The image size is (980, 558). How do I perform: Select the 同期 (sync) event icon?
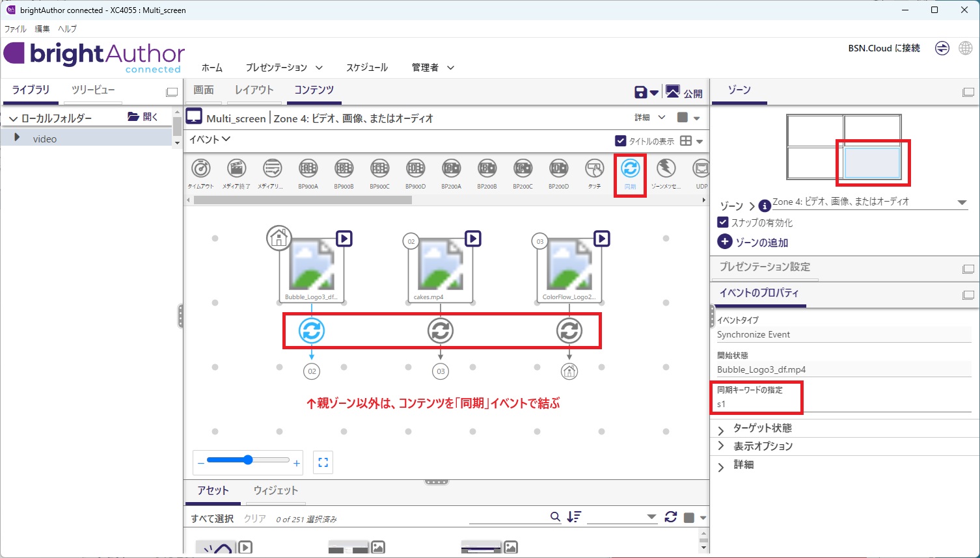630,168
